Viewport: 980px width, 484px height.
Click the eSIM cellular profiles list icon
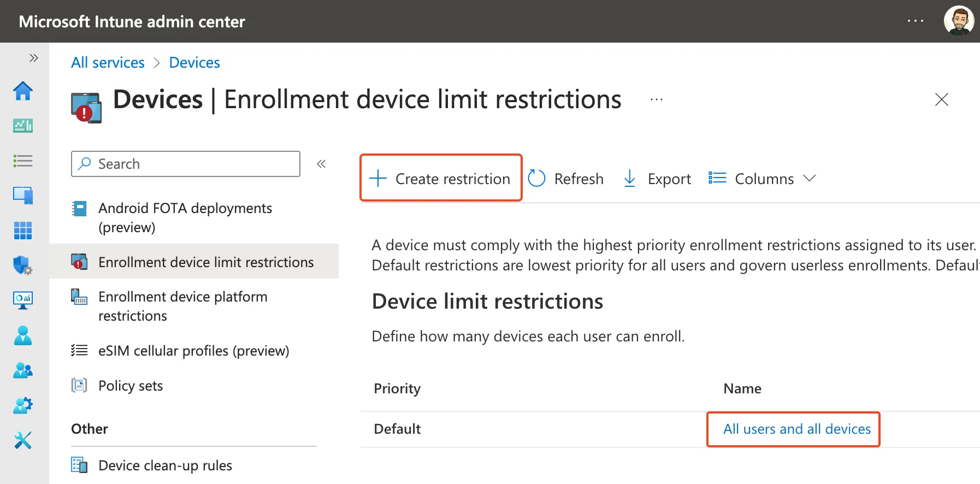point(79,350)
